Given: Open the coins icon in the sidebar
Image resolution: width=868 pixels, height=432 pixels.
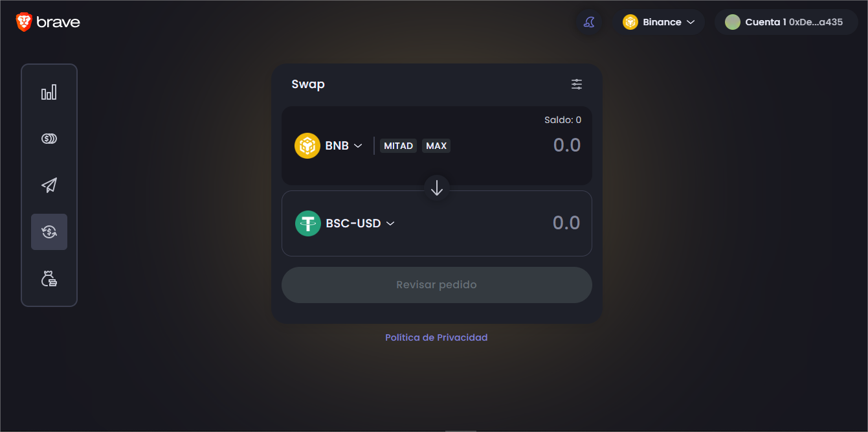Looking at the screenshot, I should pos(49,139).
